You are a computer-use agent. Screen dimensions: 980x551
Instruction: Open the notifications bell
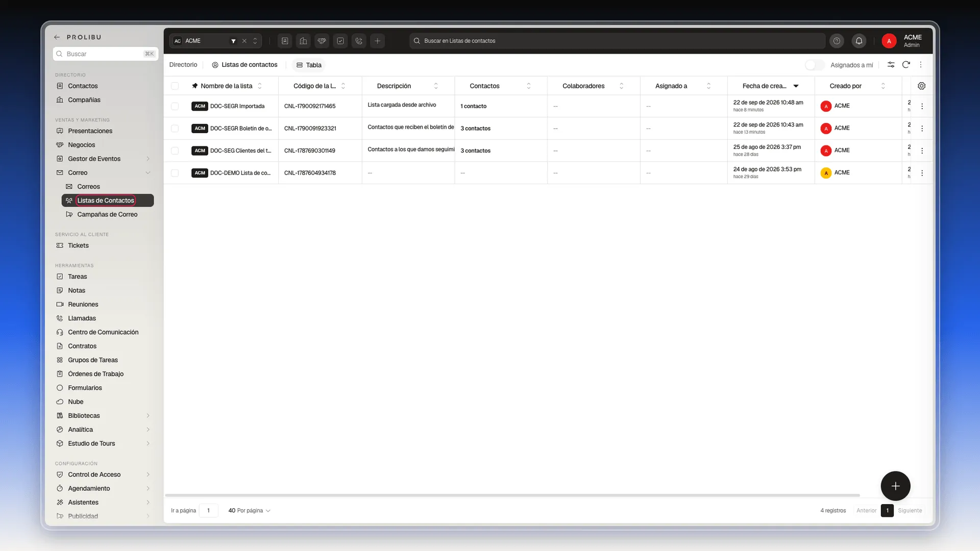pyautogui.click(x=859, y=41)
